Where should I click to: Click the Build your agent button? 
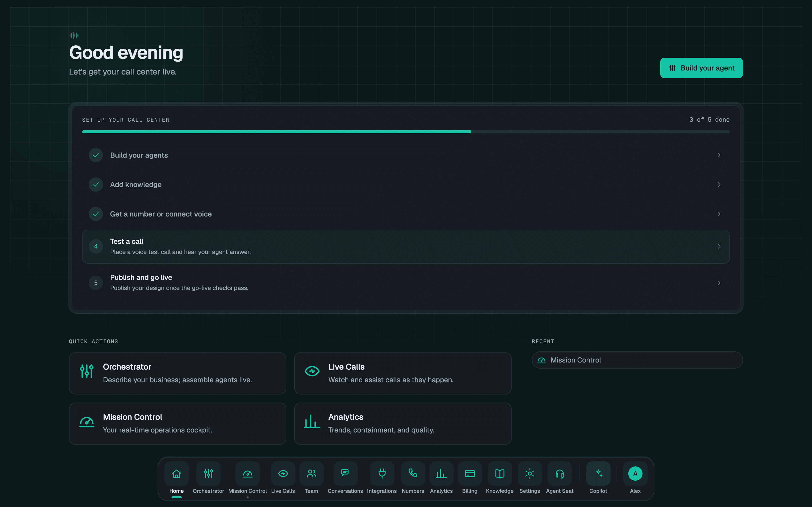(x=701, y=68)
